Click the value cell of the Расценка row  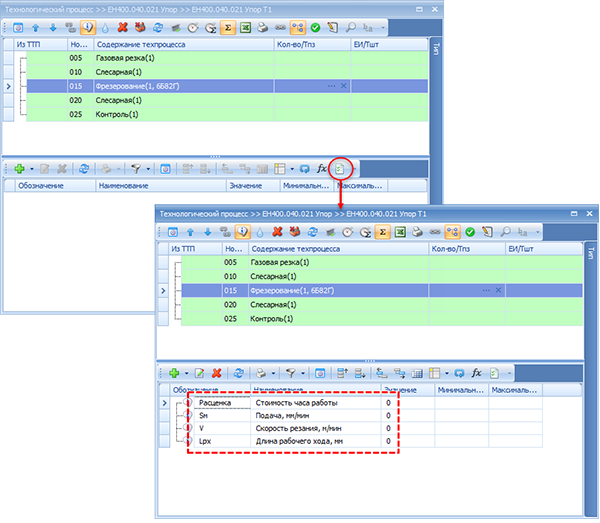(408, 403)
